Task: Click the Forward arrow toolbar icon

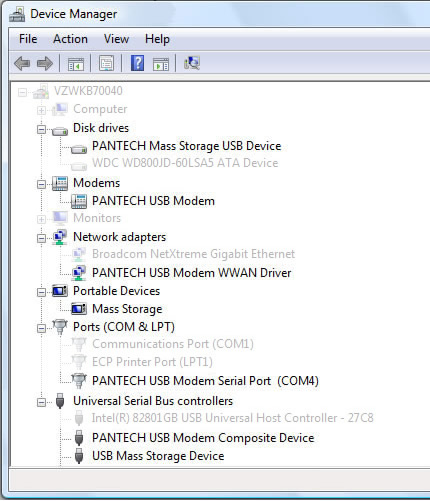Action: coord(45,63)
